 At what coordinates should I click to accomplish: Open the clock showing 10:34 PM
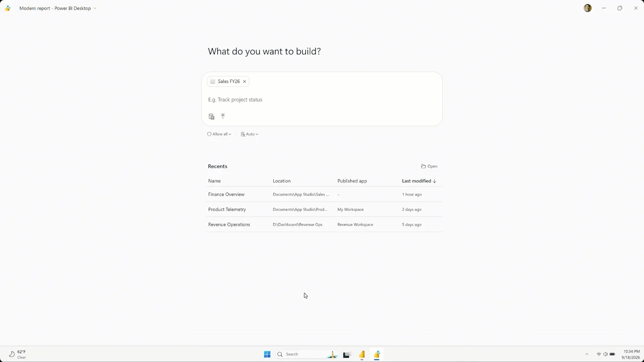631,354
